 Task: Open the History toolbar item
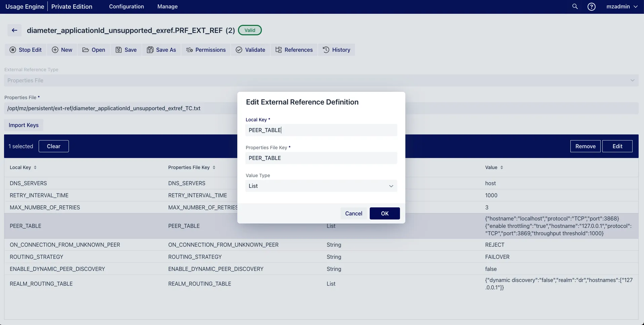point(336,50)
